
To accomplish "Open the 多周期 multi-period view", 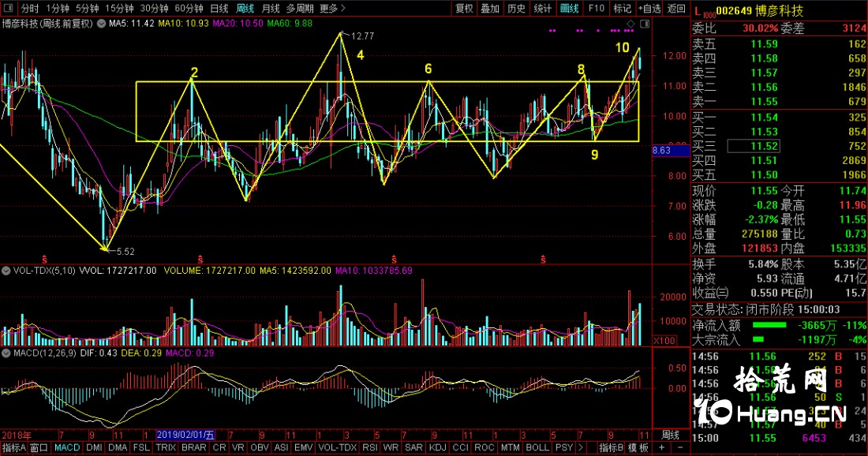I will 300,9.
